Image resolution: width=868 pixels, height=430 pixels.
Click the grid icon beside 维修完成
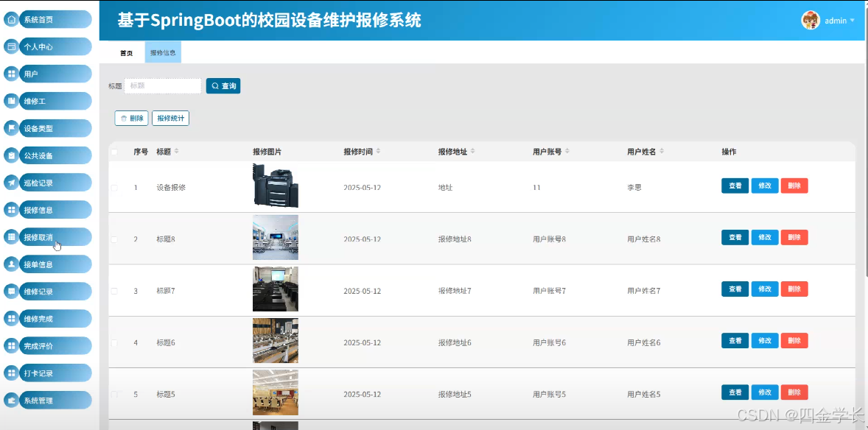[12, 318]
